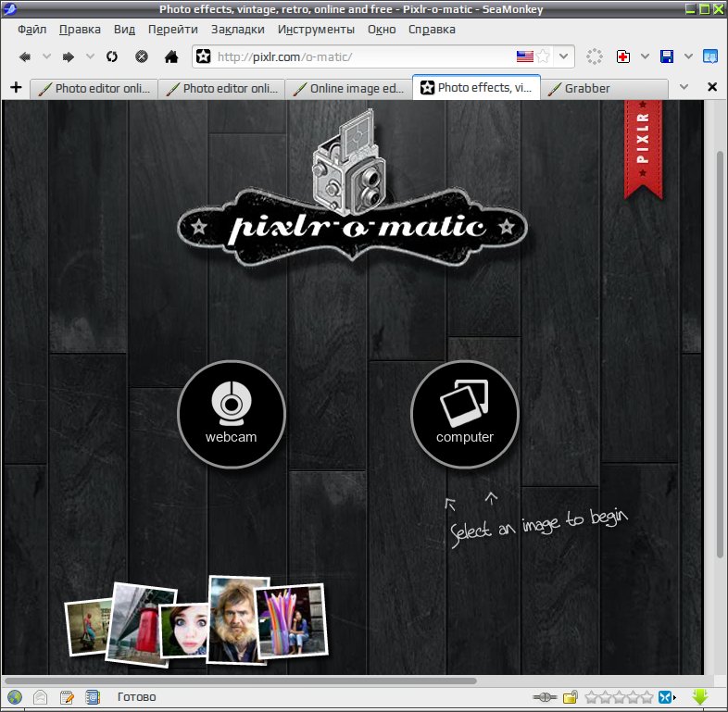Stop loading the page
Screen dimensions: 728x712
(x=142, y=56)
